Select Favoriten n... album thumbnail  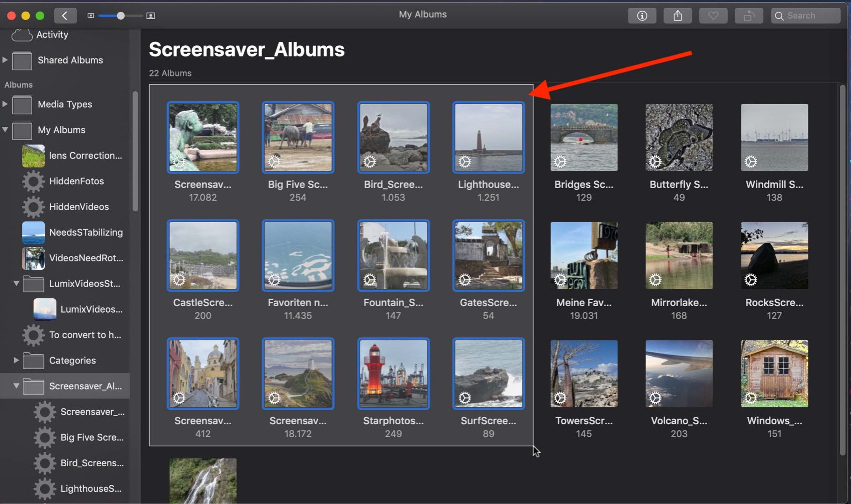point(298,255)
